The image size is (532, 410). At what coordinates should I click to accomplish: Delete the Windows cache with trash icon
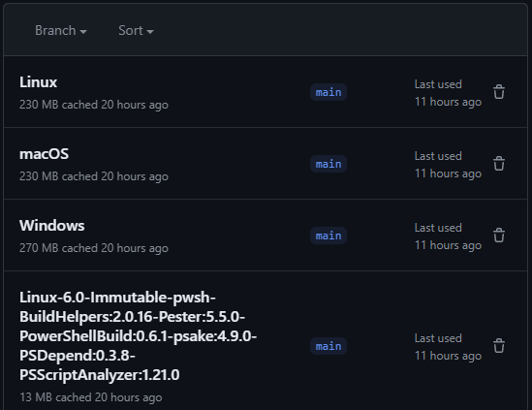point(499,236)
